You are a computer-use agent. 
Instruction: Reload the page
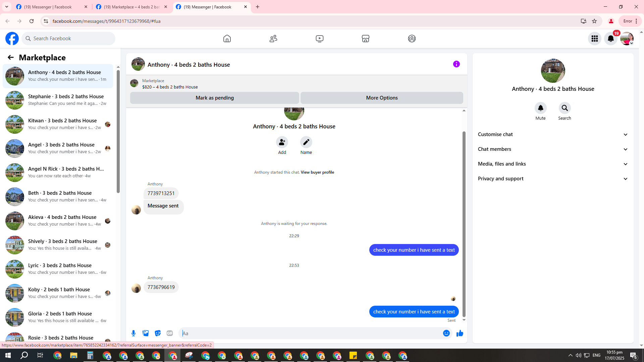(32, 21)
